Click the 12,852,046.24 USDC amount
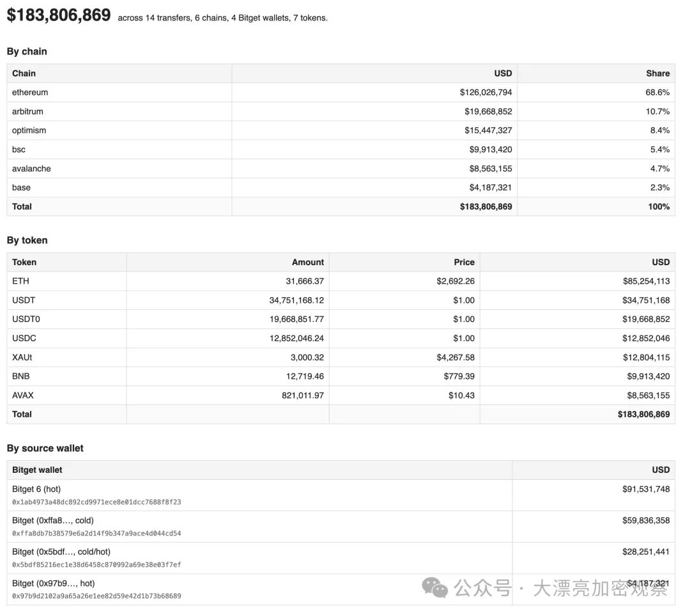The height and width of the screenshot is (616, 690). pos(296,339)
